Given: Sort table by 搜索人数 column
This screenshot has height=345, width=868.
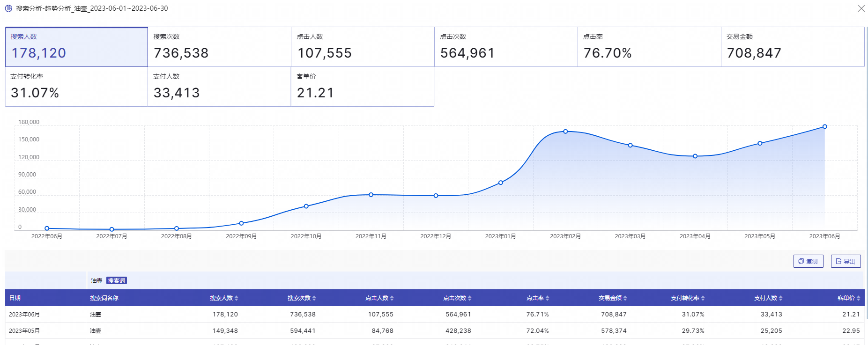Looking at the screenshot, I should point(237,298).
